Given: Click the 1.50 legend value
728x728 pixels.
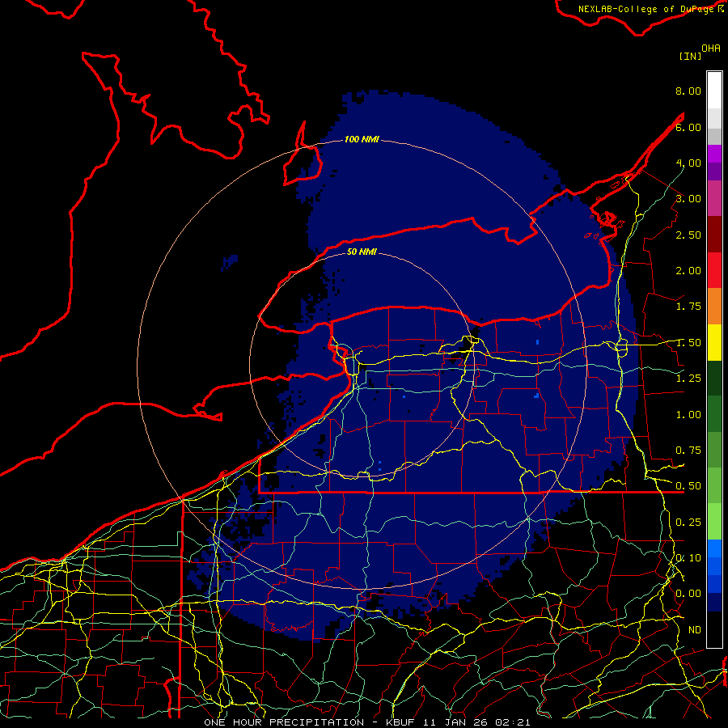Looking at the screenshot, I should pyautogui.click(x=688, y=343).
